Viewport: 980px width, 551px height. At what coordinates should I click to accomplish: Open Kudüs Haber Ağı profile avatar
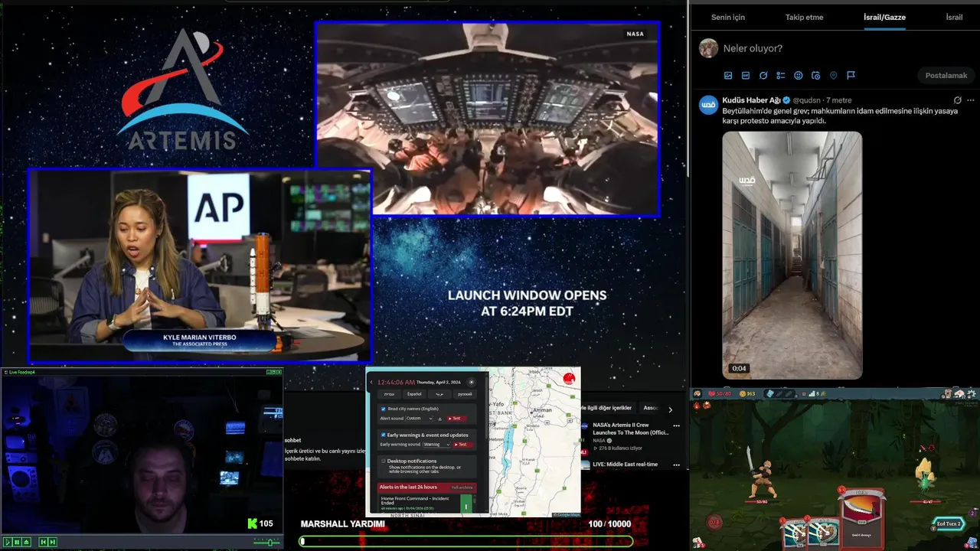(x=709, y=106)
